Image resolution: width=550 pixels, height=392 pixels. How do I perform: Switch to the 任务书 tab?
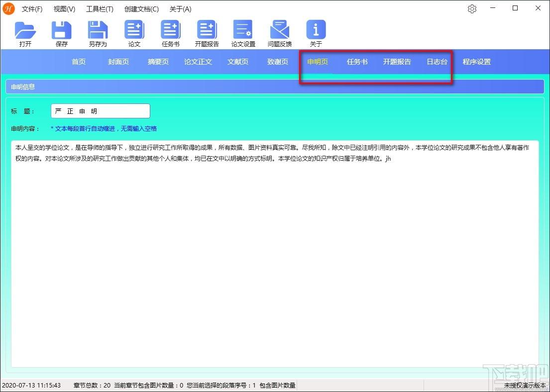tap(357, 62)
